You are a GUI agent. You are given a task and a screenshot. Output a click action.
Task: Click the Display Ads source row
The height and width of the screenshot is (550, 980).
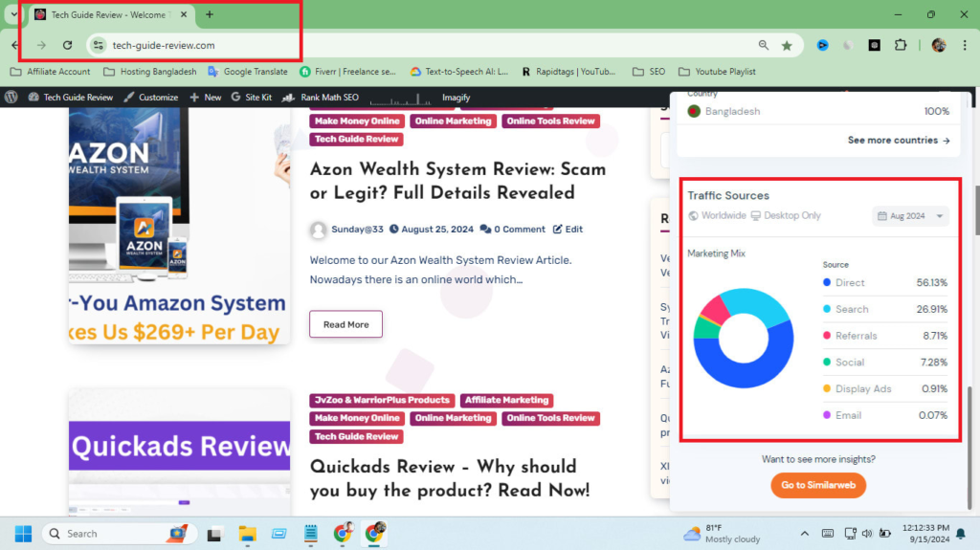point(885,388)
